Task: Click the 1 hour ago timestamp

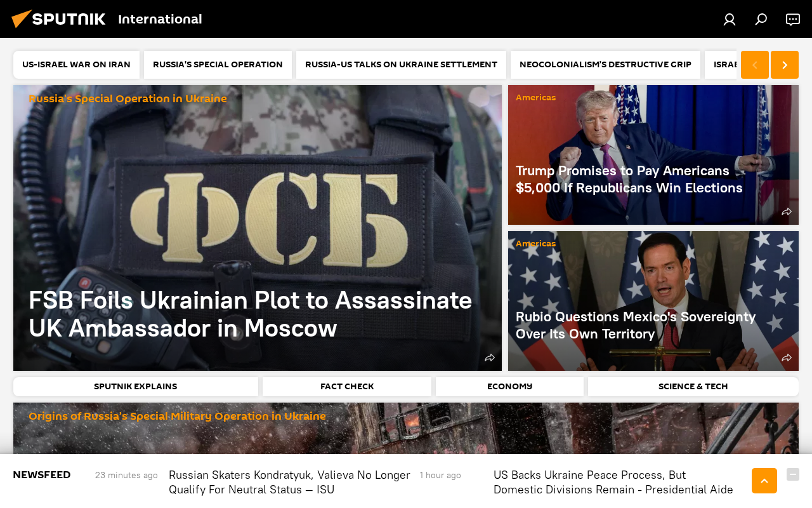Action: [x=440, y=475]
